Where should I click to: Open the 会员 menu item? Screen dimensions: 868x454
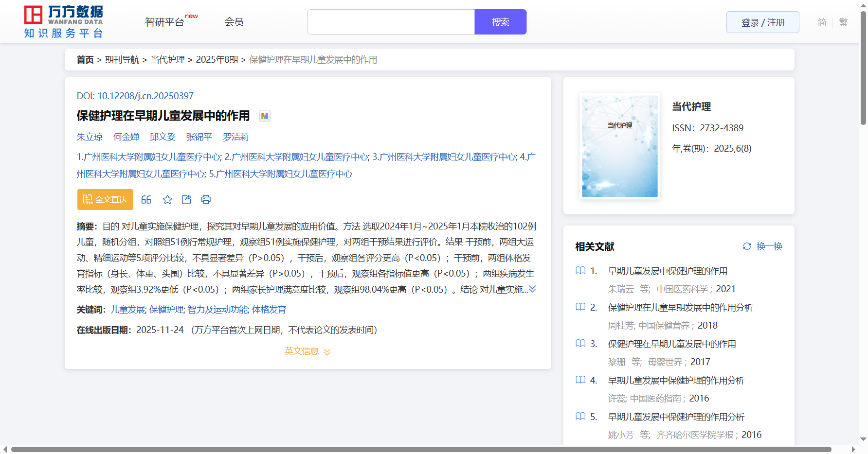(x=234, y=22)
